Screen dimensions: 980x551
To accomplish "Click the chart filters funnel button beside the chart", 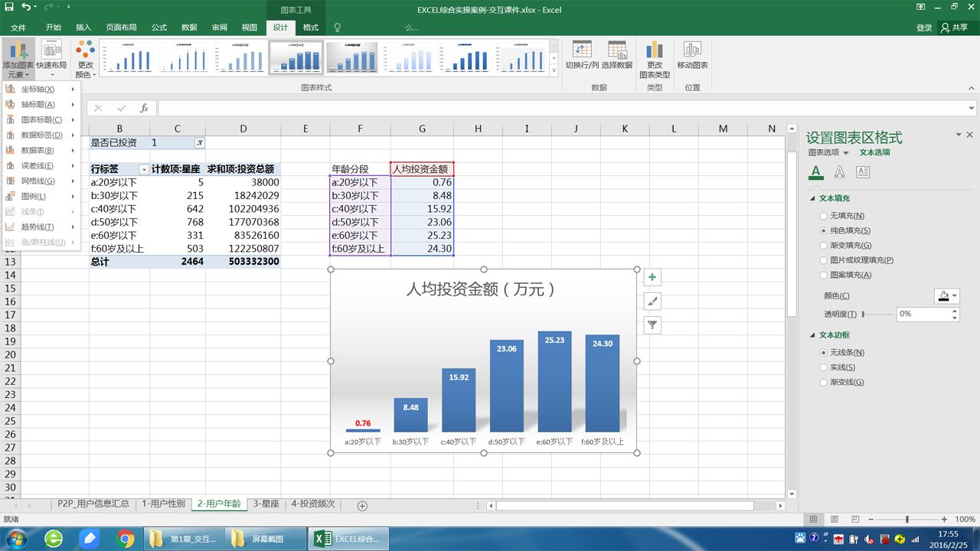I will [x=652, y=325].
